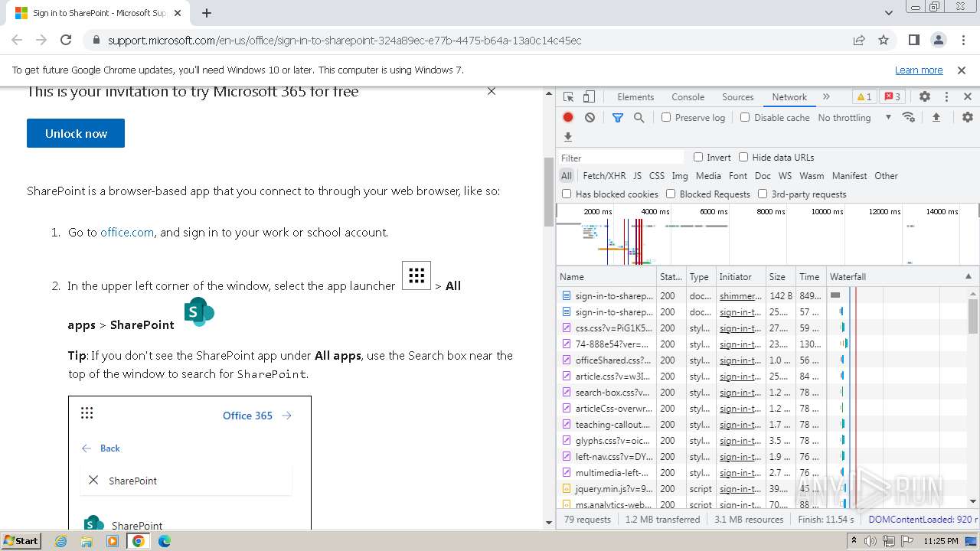The image size is (980, 551).
Task: Select jquery.min.js request row
Action: 763,488
